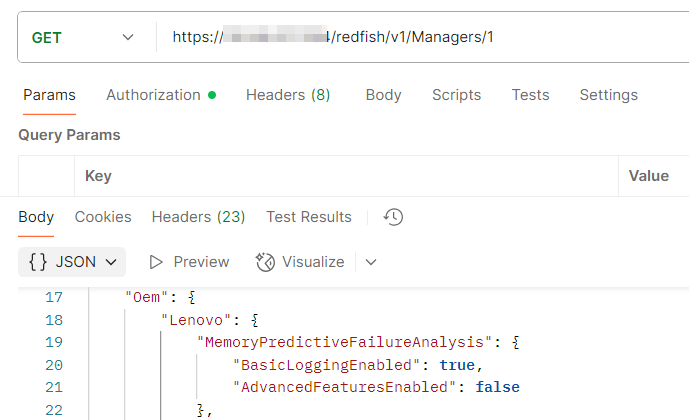
Task: Expand chevron next to Visualize
Action: (371, 262)
